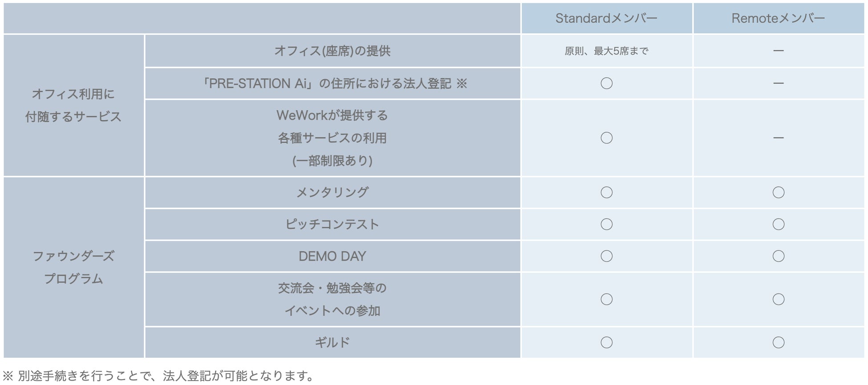Click the footnote about 別途手続き
This screenshot has width=868, height=385.
point(158,376)
